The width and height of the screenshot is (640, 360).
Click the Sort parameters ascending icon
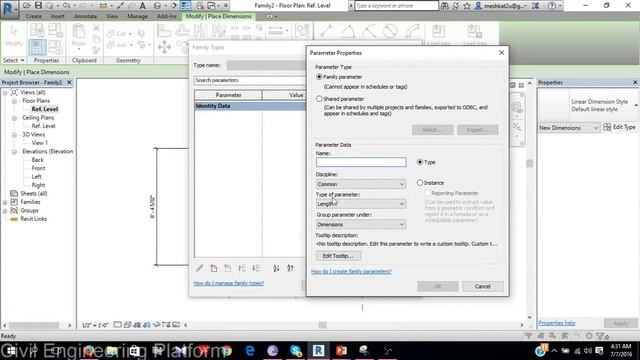click(276, 268)
